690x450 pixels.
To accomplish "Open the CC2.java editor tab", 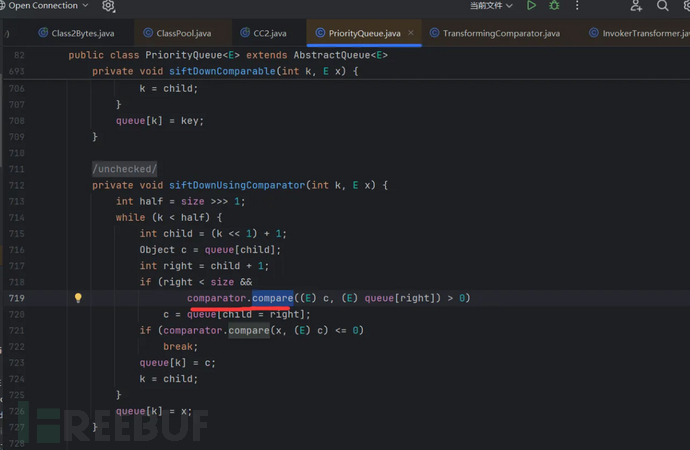I will pyautogui.click(x=265, y=33).
